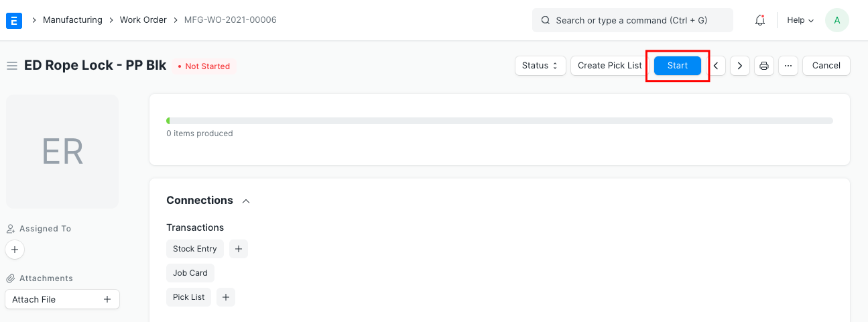This screenshot has width=868, height=322.
Task: Navigate to Work Order breadcrumb
Action: pyautogui.click(x=143, y=20)
